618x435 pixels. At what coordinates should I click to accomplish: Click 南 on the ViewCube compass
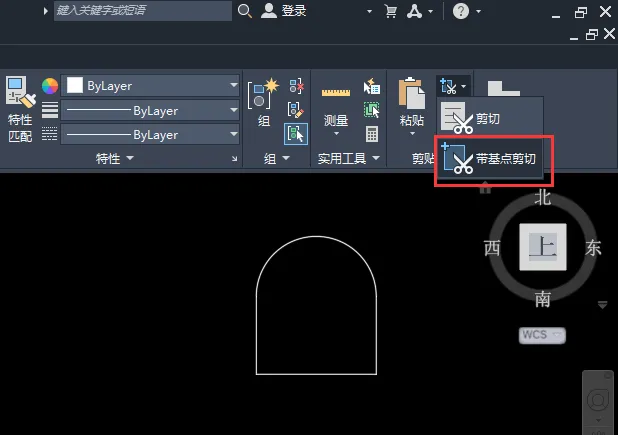click(543, 299)
